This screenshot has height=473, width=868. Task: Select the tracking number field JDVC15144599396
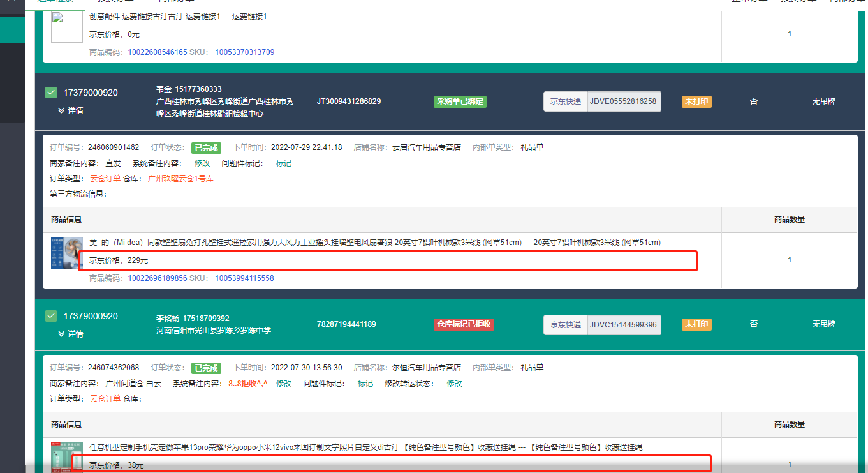pos(624,325)
